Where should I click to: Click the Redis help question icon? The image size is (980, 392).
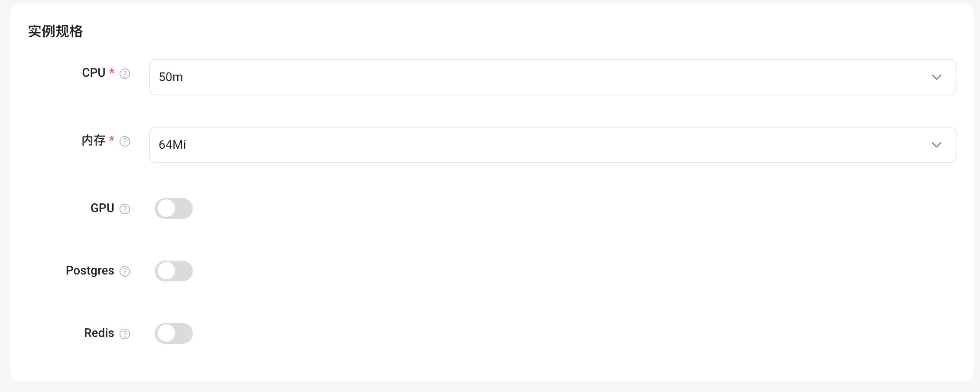click(125, 334)
